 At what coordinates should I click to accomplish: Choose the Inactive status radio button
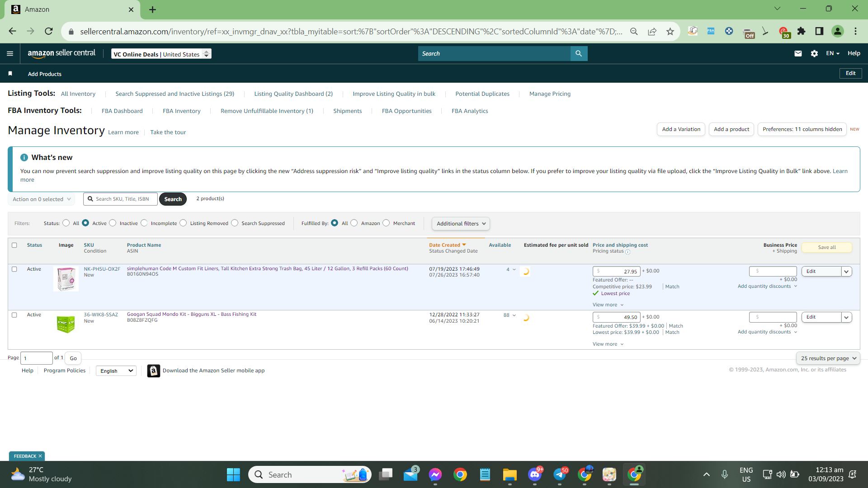(x=113, y=223)
